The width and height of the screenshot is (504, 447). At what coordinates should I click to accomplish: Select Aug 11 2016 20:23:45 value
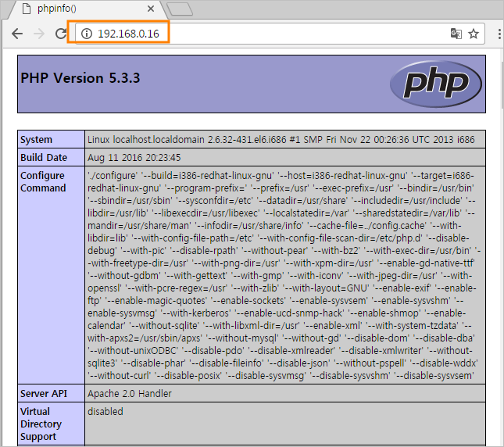[134, 157]
